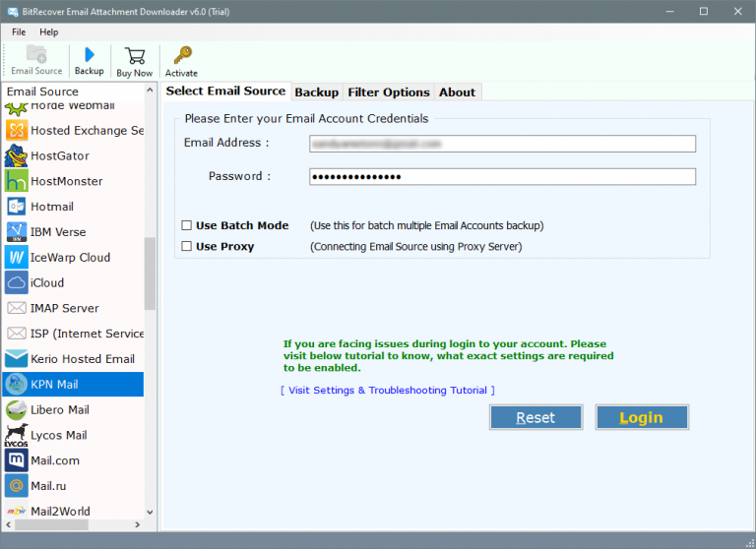The width and height of the screenshot is (756, 549).
Task: Switch to the Filter Options tab
Action: pos(389,92)
